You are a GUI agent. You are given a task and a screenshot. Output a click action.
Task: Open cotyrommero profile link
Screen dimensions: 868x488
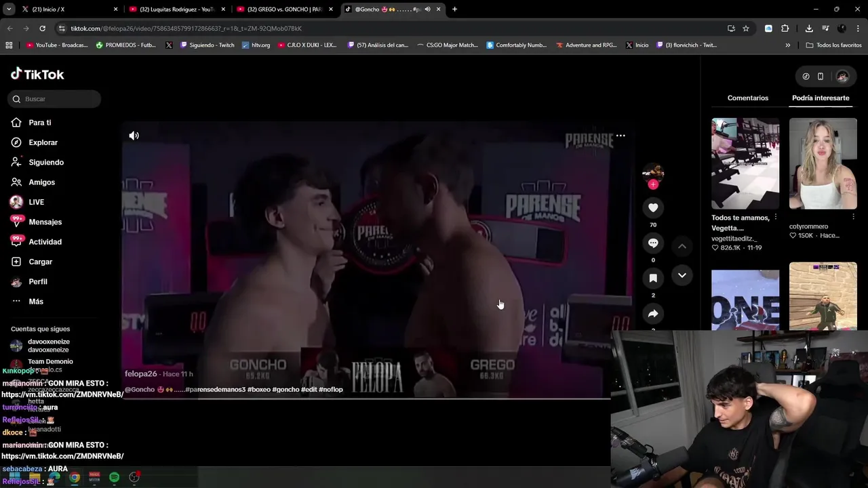click(x=808, y=226)
